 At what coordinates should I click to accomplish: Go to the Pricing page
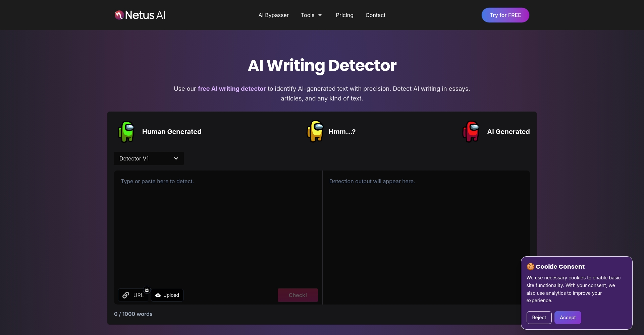344,15
